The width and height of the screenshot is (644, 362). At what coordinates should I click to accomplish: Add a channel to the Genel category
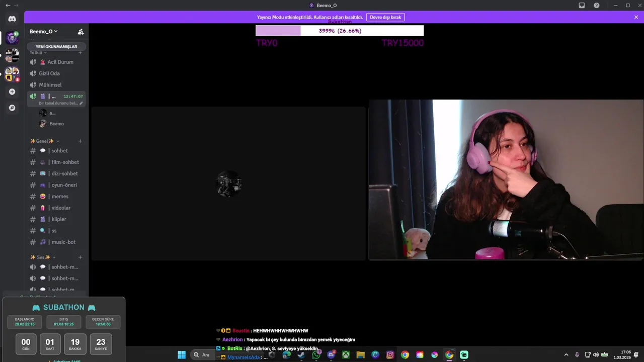pos(80,141)
